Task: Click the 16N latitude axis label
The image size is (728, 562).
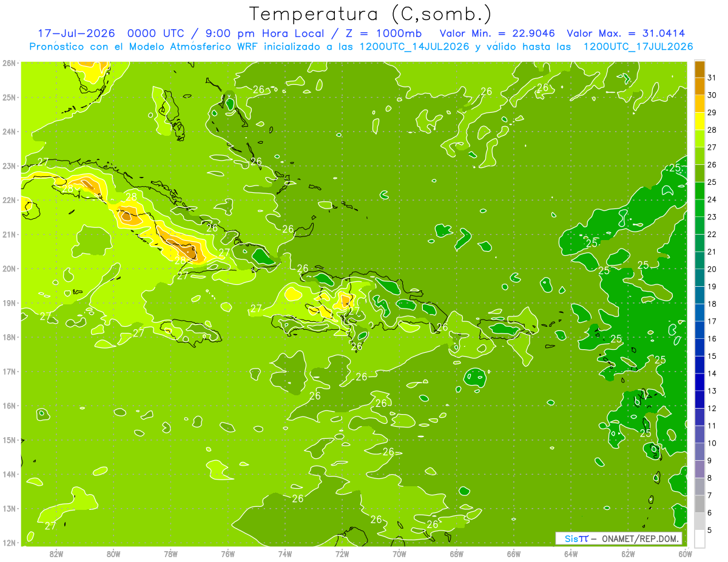Action: pyautogui.click(x=8, y=405)
